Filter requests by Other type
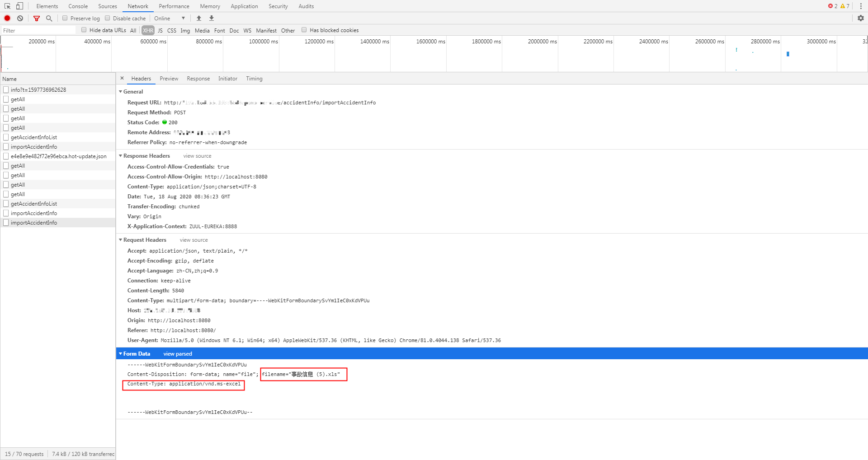This screenshot has width=868, height=460. [x=288, y=30]
